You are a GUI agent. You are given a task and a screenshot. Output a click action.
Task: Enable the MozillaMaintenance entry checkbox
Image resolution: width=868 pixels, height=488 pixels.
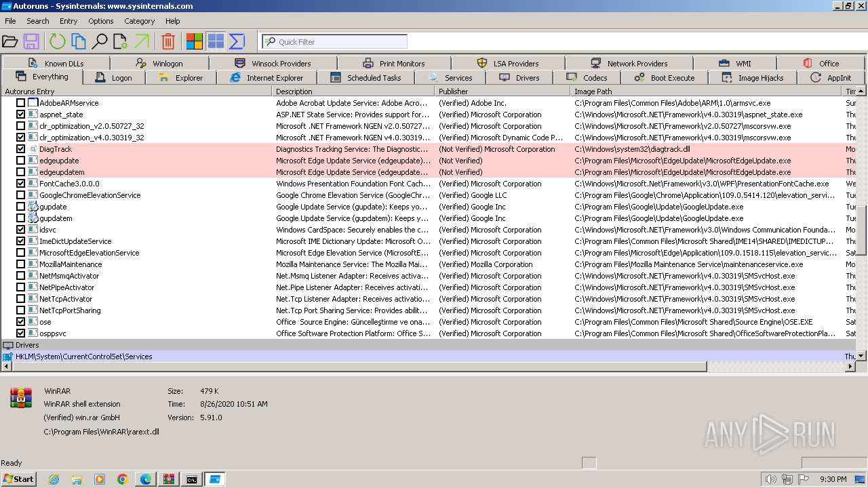tap(20, 264)
